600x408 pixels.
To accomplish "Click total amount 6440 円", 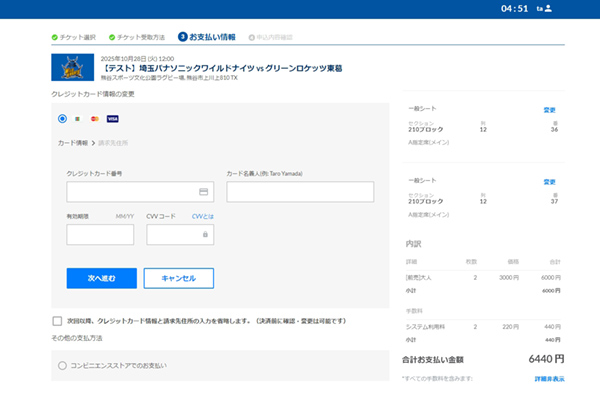I will (546, 359).
